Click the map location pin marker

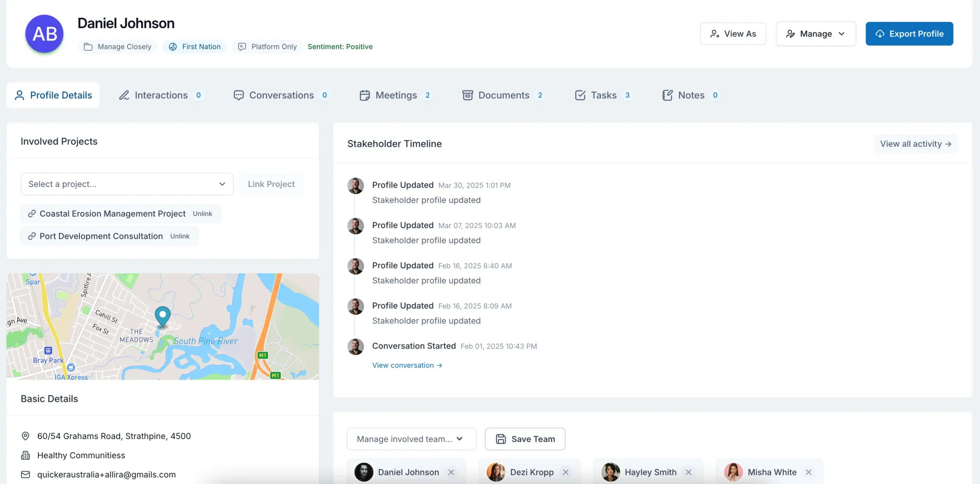(163, 316)
